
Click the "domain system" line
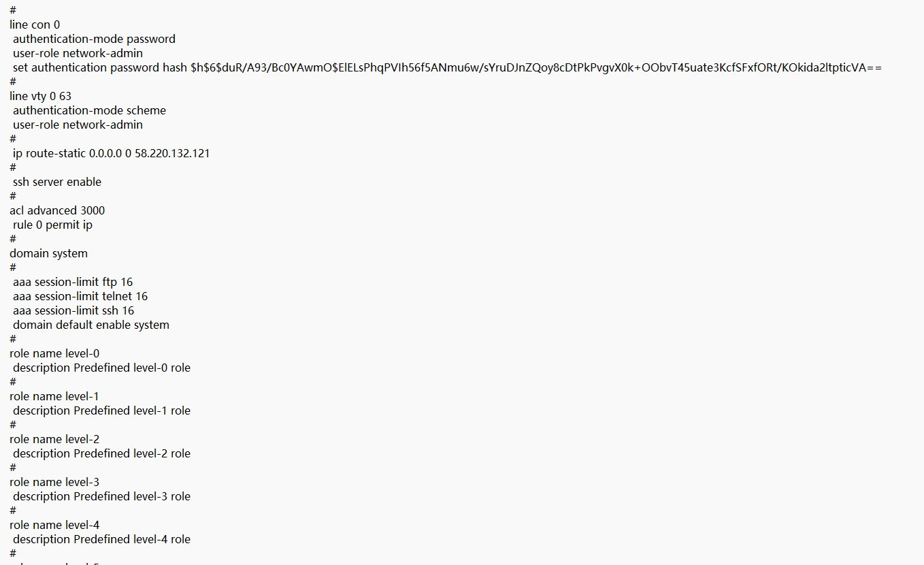click(x=48, y=253)
